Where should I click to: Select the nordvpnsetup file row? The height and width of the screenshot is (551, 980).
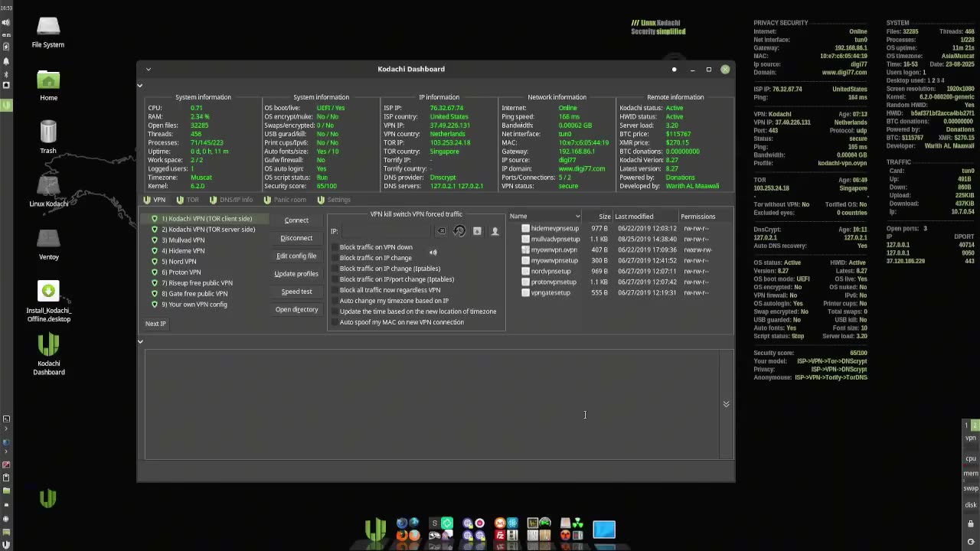click(619, 271)
